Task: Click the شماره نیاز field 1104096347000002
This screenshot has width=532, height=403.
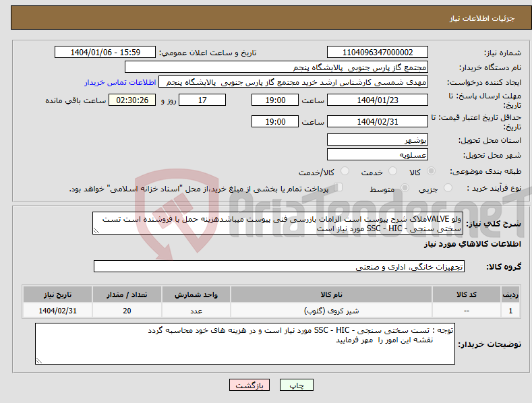Action: coord(378,53)
